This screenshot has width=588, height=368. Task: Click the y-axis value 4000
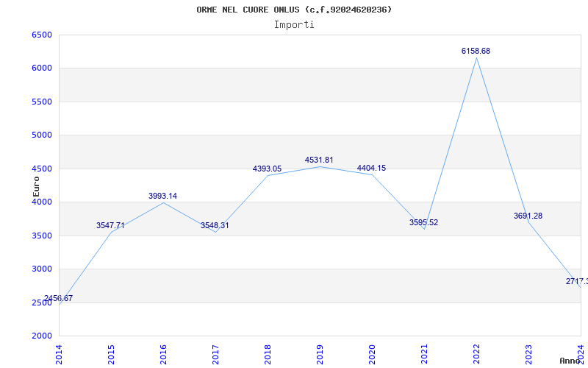coord(42,202)
